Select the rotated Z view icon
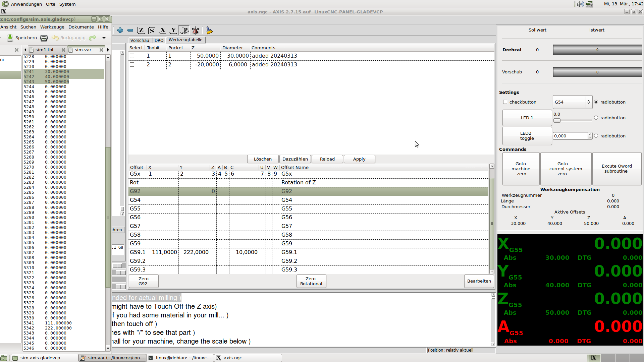 pos(152,31)
